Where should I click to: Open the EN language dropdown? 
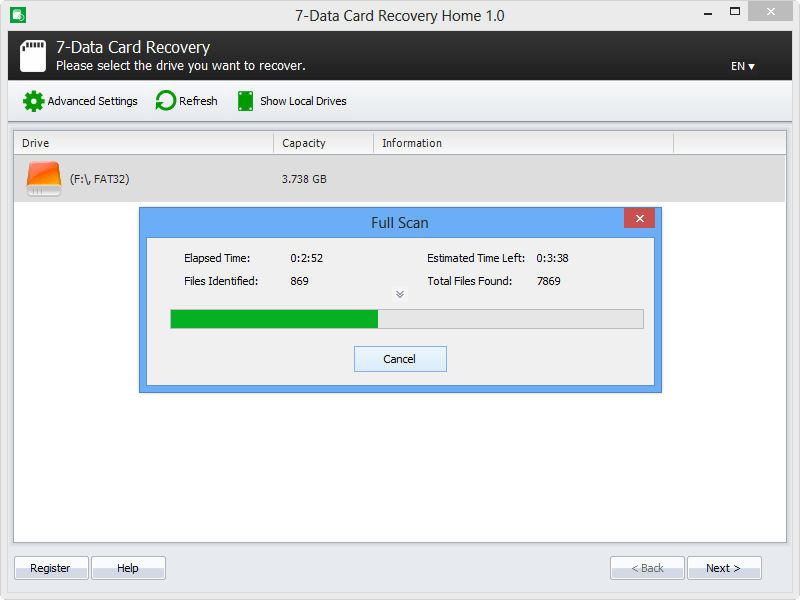[741, 66]
